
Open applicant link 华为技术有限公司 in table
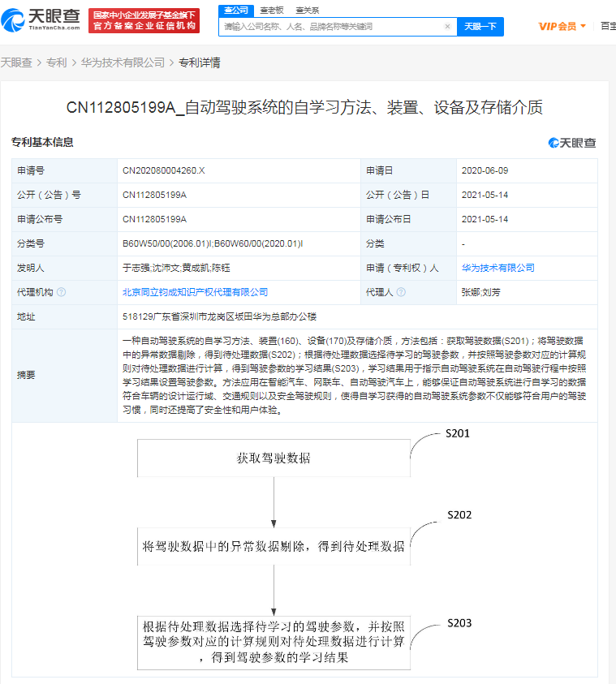click(x=498, y=268)
